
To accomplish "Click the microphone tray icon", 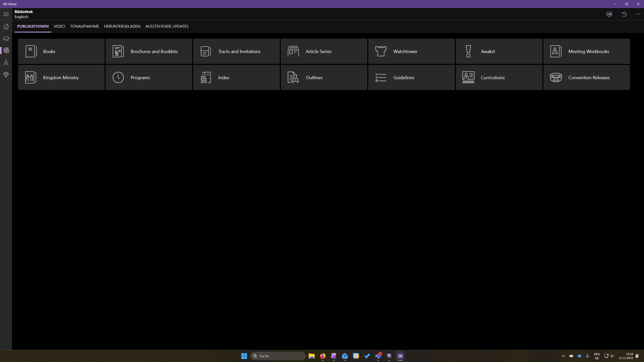I will click(587, 356).
